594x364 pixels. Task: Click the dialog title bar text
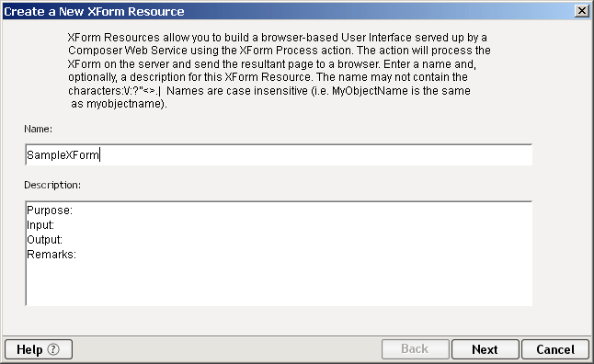[x=94, y=11]
